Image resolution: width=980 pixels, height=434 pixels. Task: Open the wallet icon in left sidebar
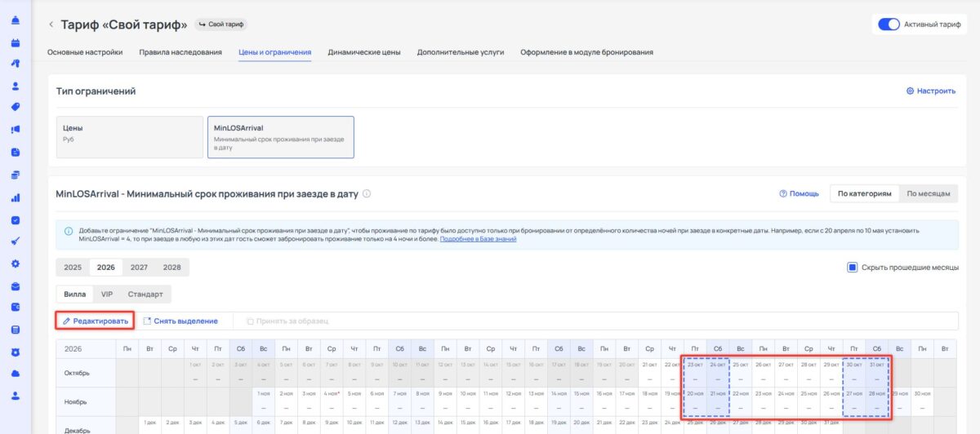[16, 308]
